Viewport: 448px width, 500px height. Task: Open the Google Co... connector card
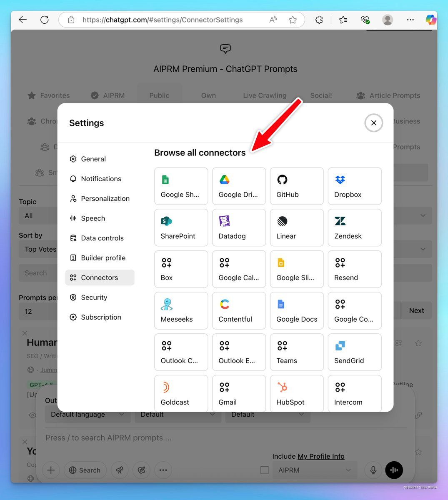click(355, 311)
